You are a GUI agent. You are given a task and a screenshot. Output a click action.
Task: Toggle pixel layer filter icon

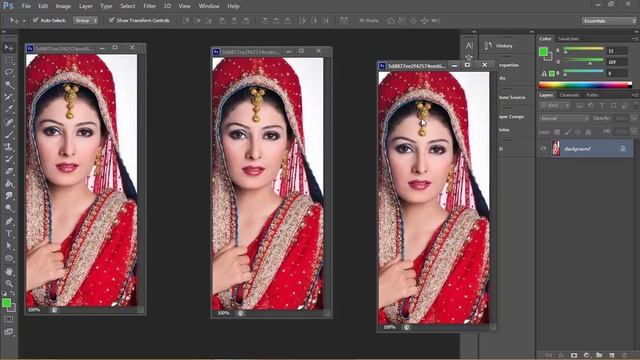click(579, 105)
